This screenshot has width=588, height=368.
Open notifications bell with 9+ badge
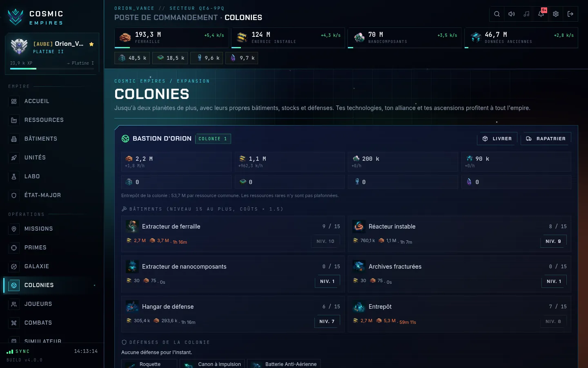pyautogui.click(x=541, y=14)
